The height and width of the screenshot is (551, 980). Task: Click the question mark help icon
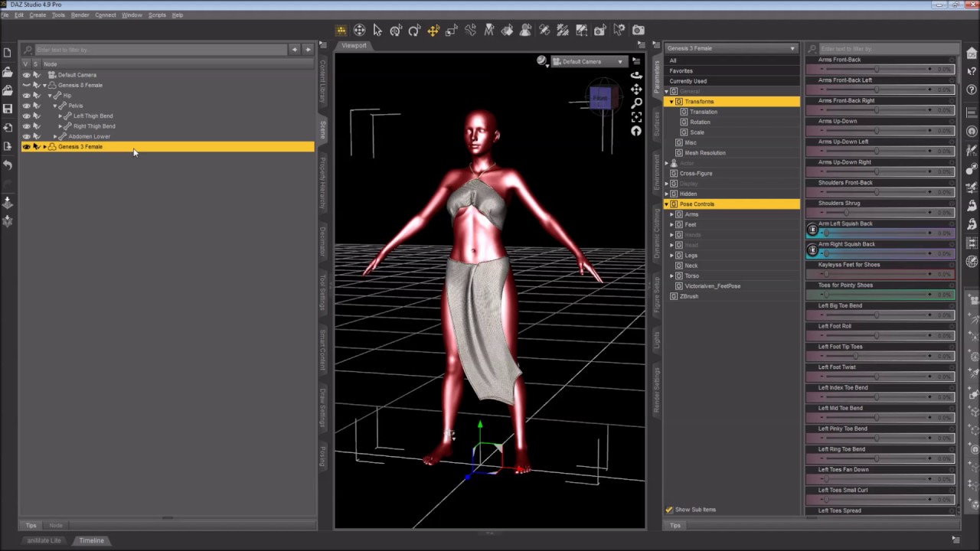[x=972, y=90]
